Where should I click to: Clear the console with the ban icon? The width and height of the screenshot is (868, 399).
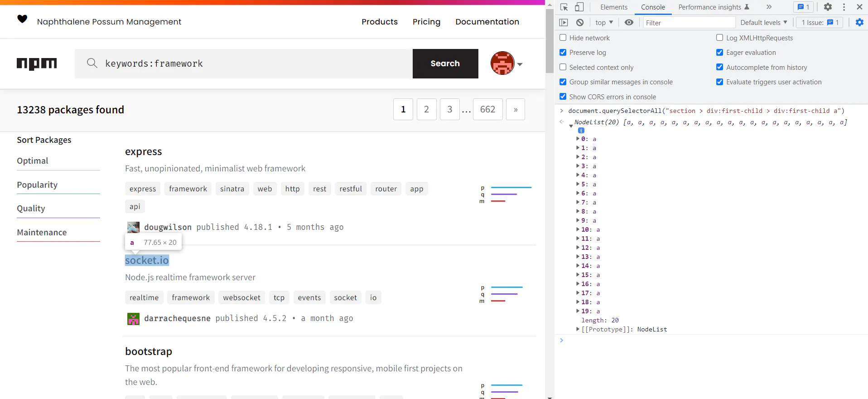click(x=580, y=22)
